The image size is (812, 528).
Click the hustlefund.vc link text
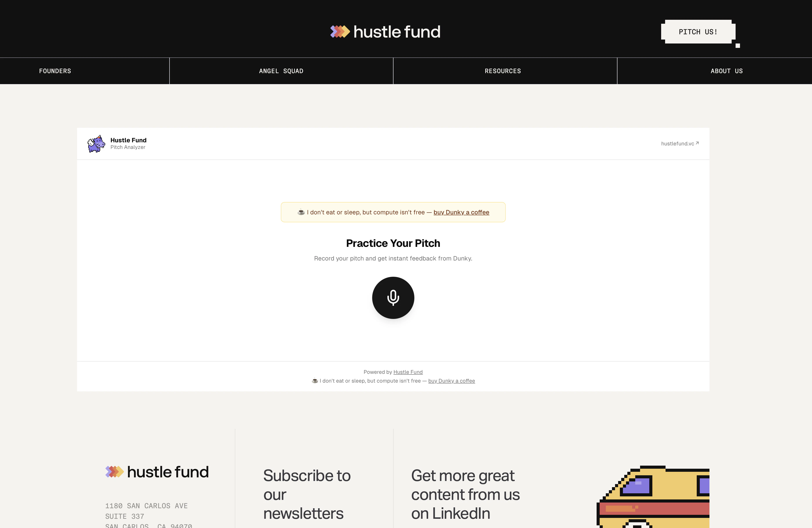click(678, 143)
